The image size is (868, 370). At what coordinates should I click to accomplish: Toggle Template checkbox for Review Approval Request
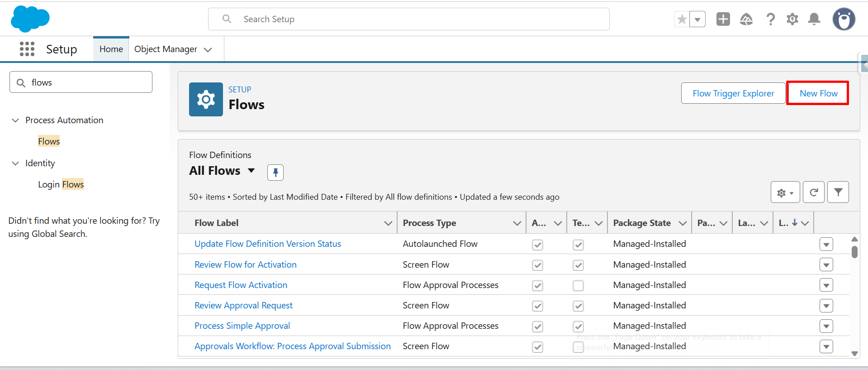click(578, 306)
